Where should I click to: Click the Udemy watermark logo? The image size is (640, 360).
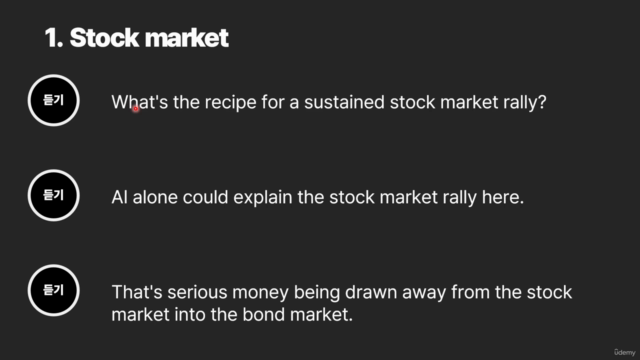click(624, 352)
